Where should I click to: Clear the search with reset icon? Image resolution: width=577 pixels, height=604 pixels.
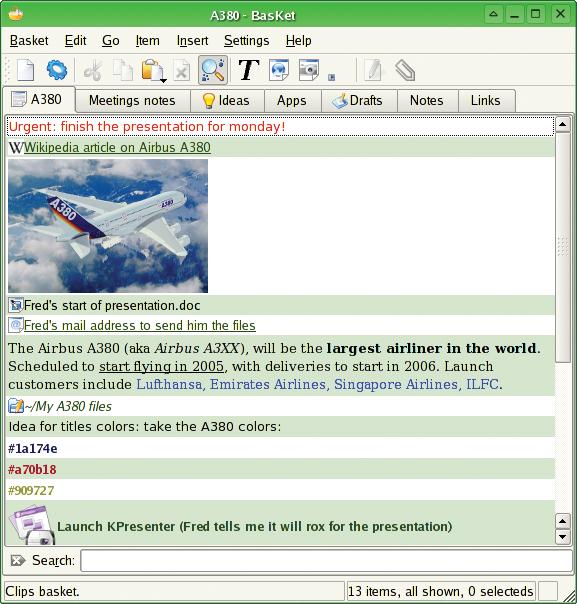pyautogui.click(x=18, y=560)
